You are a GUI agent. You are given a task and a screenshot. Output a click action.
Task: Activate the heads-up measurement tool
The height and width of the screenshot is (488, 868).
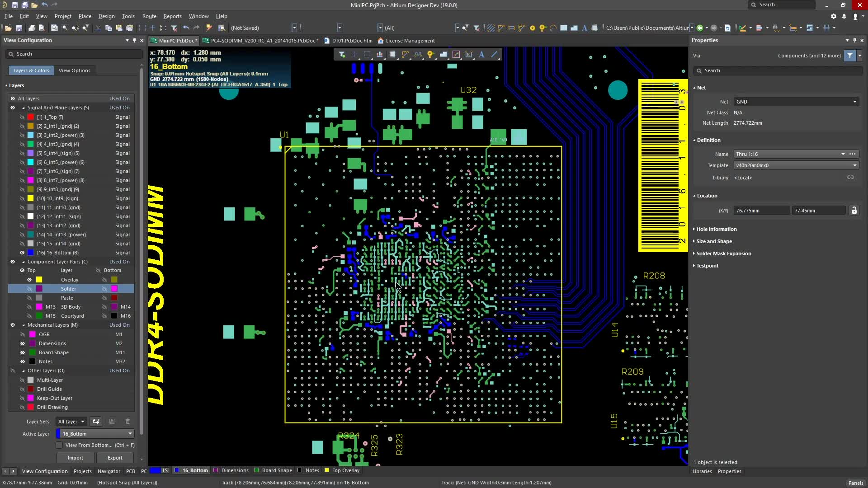tap(456, 54)
